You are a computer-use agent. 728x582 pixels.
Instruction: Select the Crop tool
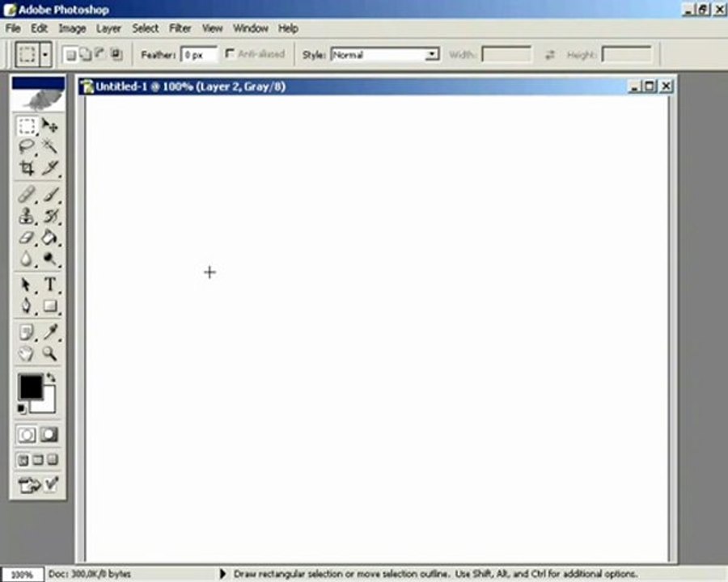point(27,167)
